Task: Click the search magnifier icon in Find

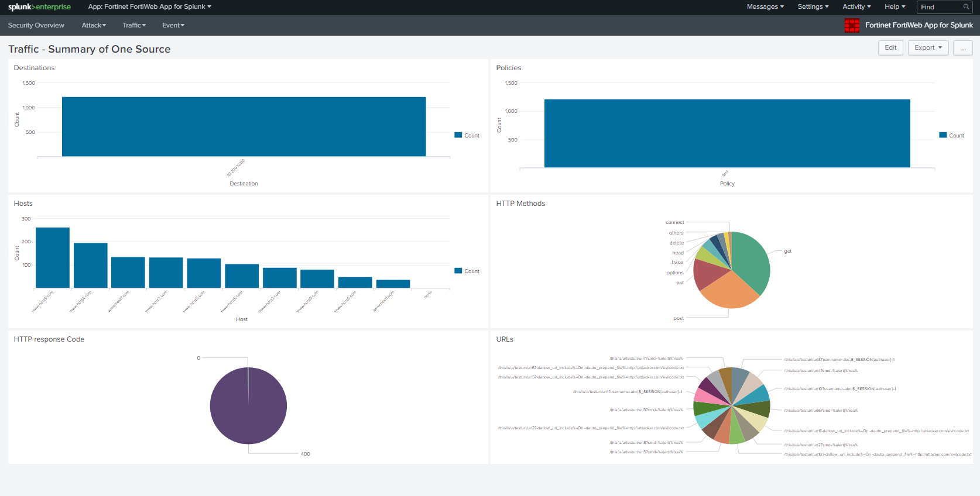Action: tap(966, 7)
